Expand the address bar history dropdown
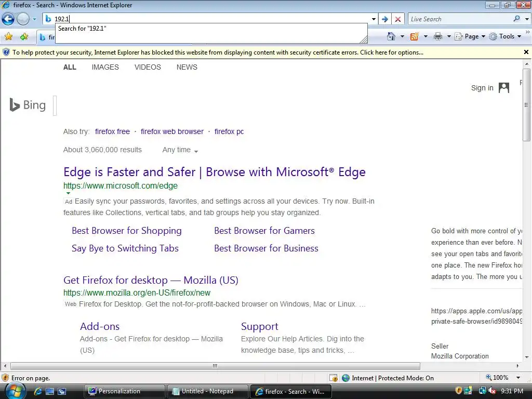Image resolution: width=532 pixels, height=399 pixels. (x=374, y=19)
